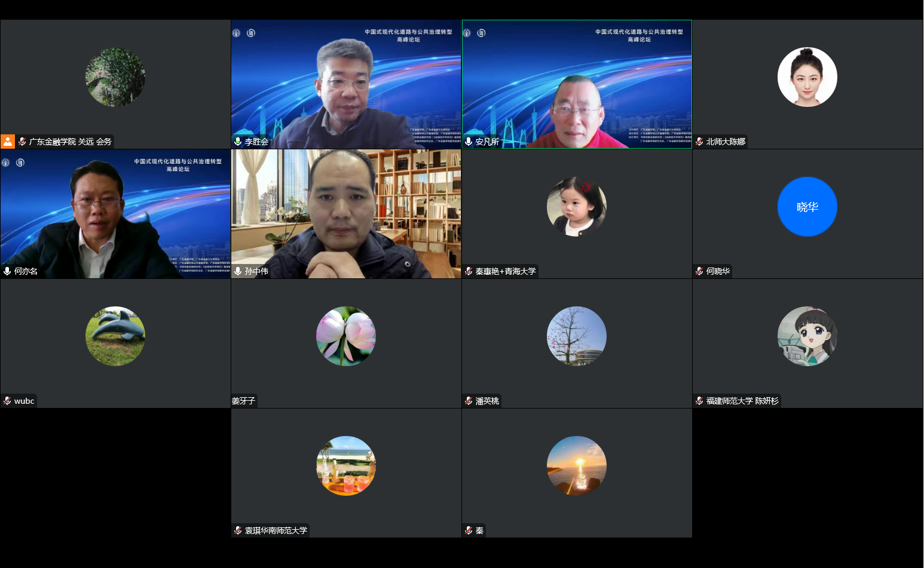The image size is (924, 568).
Task: Click the muted mic icon for wubc
Action: 7,401
